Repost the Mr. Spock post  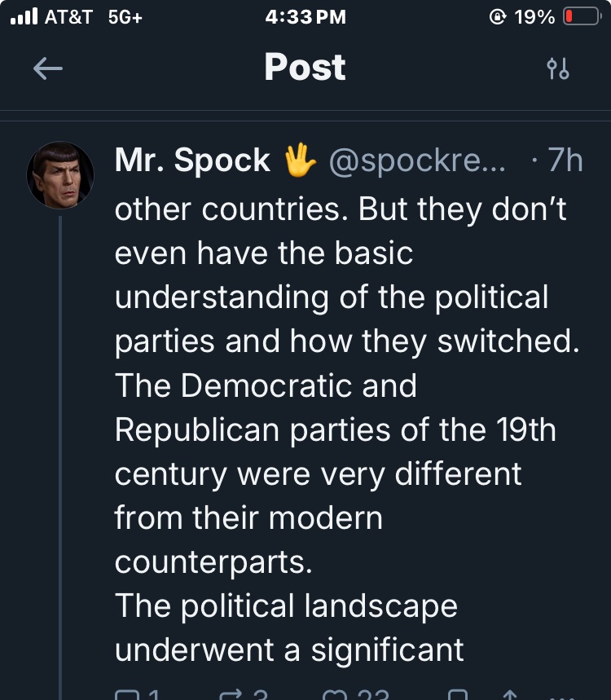(234, 695)
